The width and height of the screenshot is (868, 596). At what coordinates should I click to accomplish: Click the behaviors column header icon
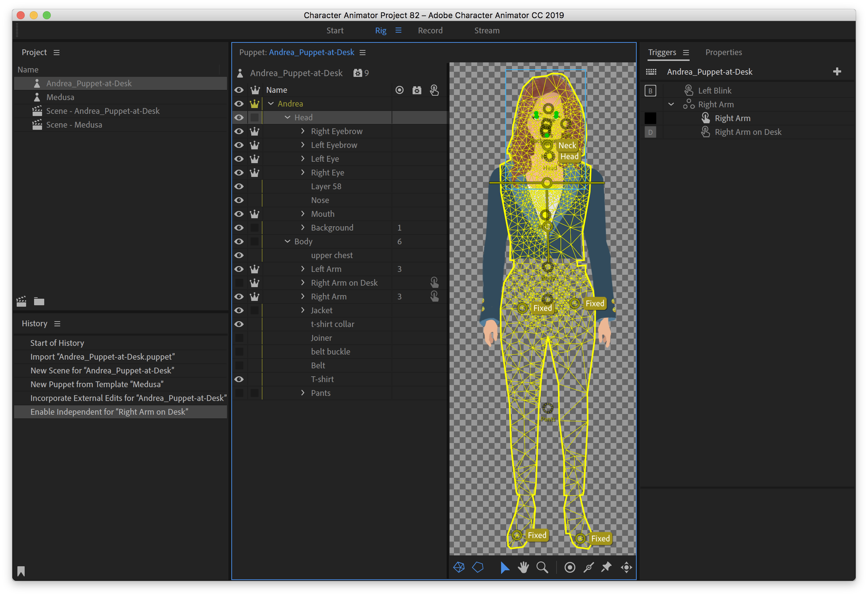(417, 90)
